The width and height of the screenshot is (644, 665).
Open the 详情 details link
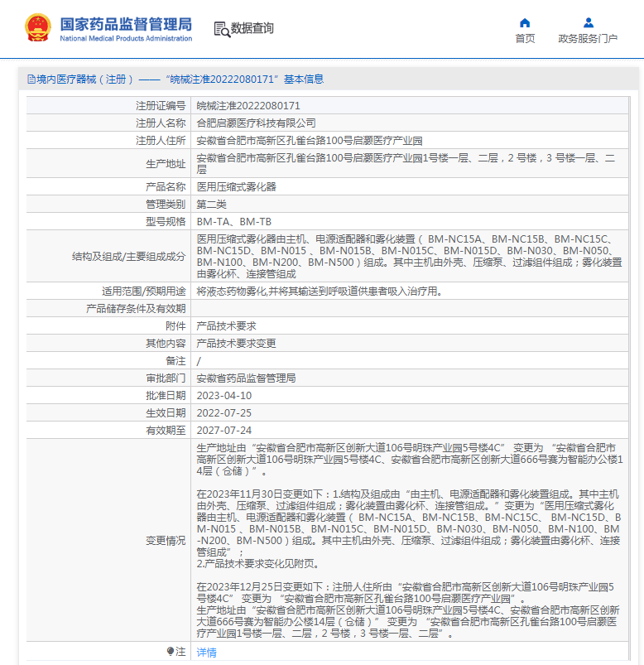[206, 653]
